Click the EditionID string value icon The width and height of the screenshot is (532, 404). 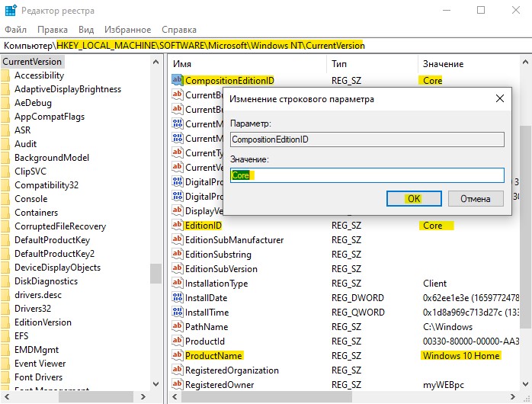point(178,225)
